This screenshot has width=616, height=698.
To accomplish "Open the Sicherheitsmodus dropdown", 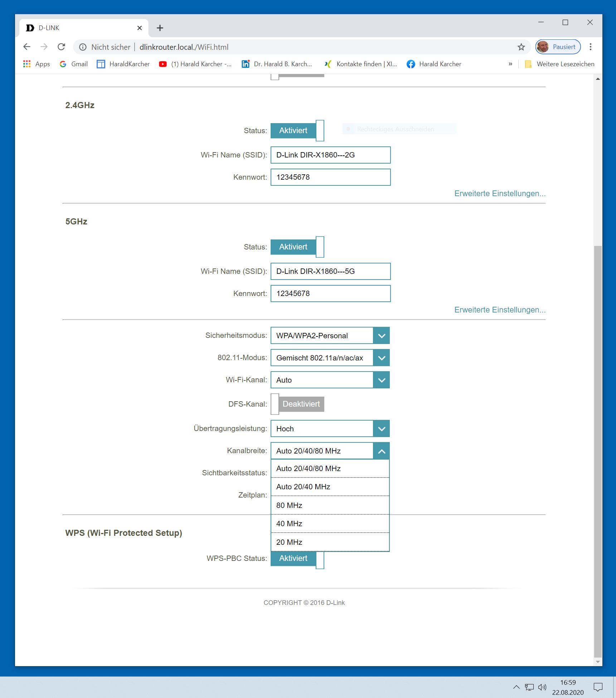I will pyautogui.click(x=330, y=336).
